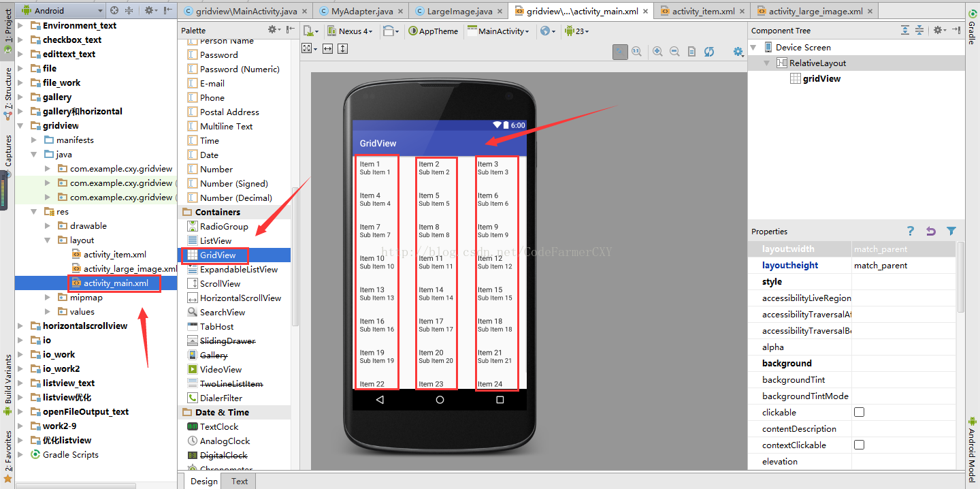Open the screen orientation dropdown
Screen dimensions: 980x489
pos(391,31)
